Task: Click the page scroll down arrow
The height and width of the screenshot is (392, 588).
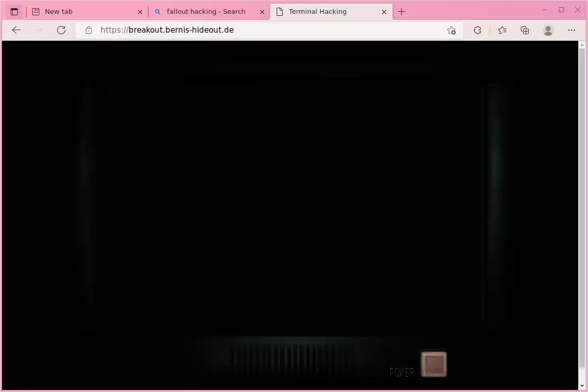Action: pyautogui.click(x=582, y=386)
